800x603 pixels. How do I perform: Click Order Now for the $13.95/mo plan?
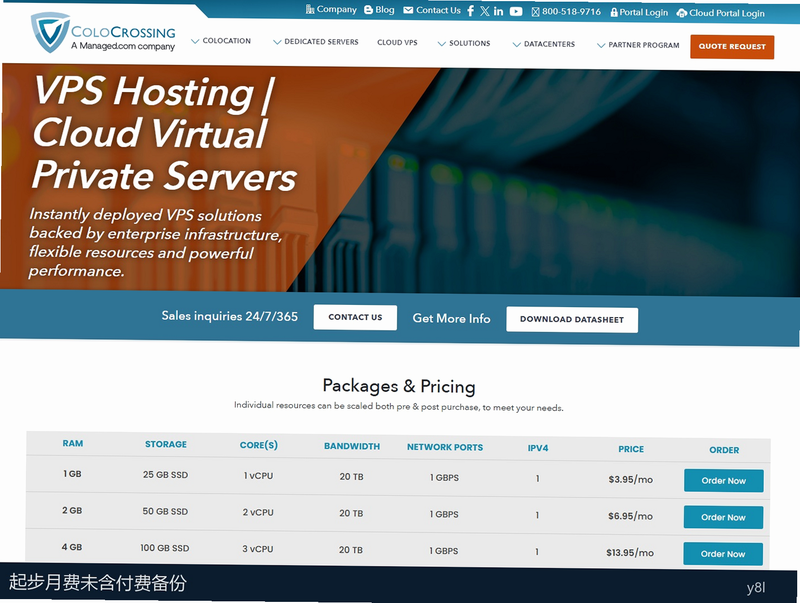[723, 554]
